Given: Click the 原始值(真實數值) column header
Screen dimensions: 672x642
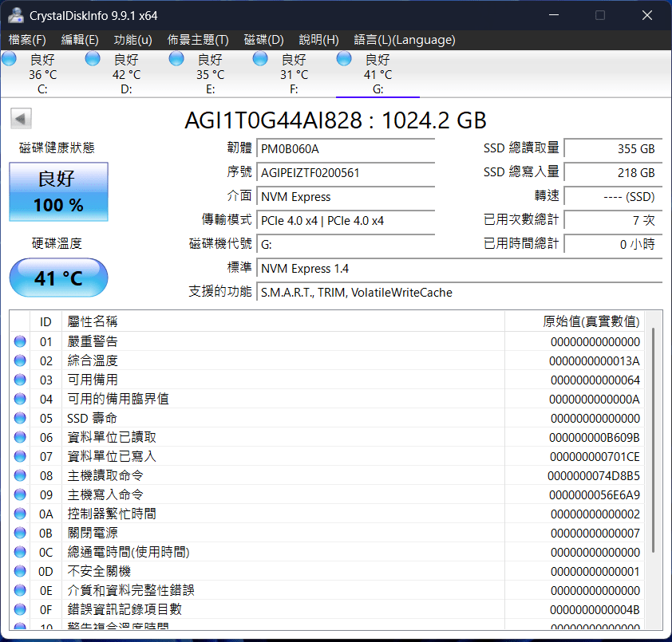Looking at the screenshot, I should 575,321.
